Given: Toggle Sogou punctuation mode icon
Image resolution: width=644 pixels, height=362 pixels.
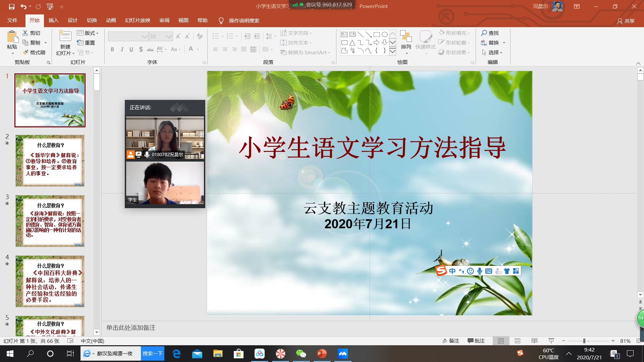Looking at the screenshot, I should click(x=462, y=271).
